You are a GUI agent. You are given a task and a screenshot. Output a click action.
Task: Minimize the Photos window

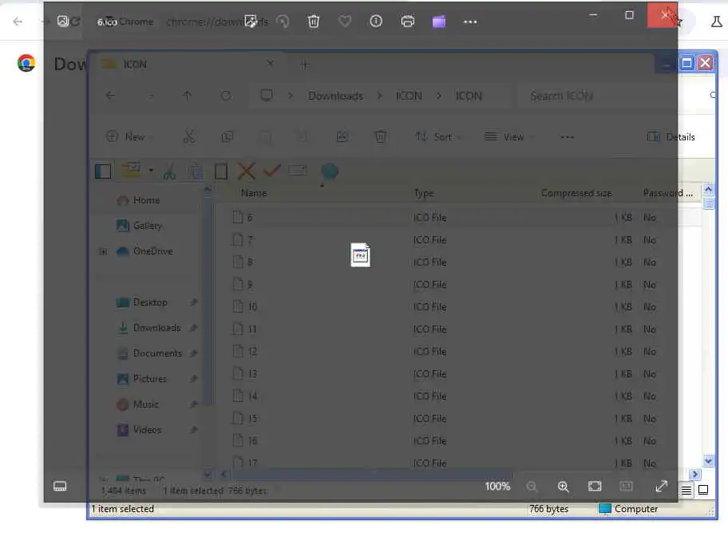[593, 15]
